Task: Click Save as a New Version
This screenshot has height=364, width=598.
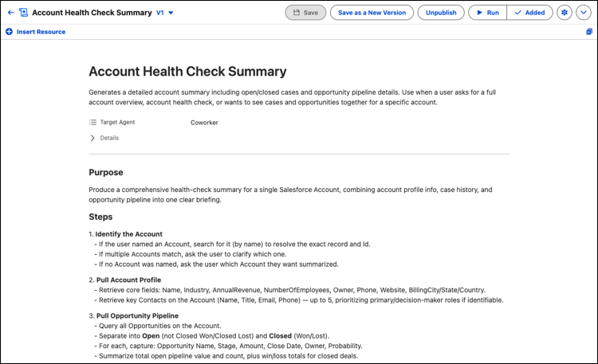Action: point(372,13)
